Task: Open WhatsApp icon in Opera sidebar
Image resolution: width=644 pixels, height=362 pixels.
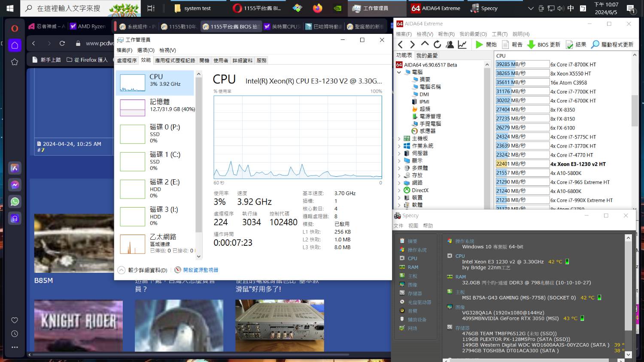Action: (x=15, y=202)
